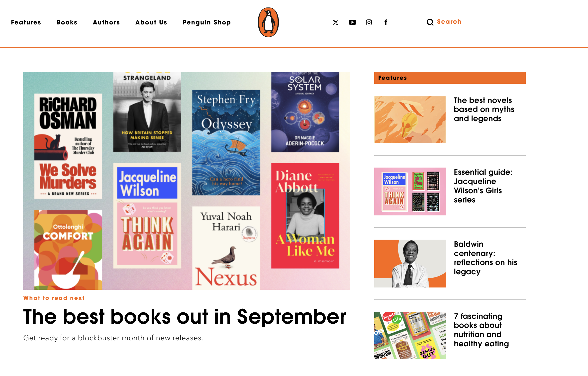Open Jacqueline Wilson's Girls series guide
The width and height of the screenshot is (588, 376).
coord(483,186)
